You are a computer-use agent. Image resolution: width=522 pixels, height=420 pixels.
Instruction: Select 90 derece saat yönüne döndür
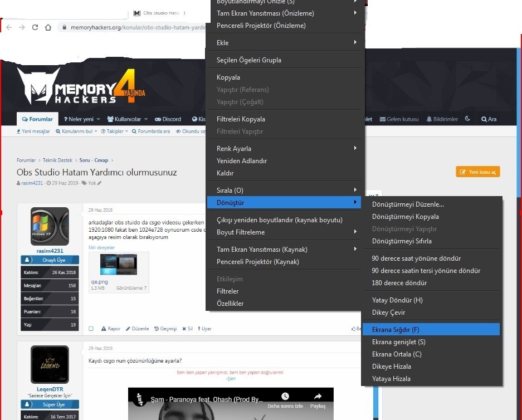(x=431, y=258)
